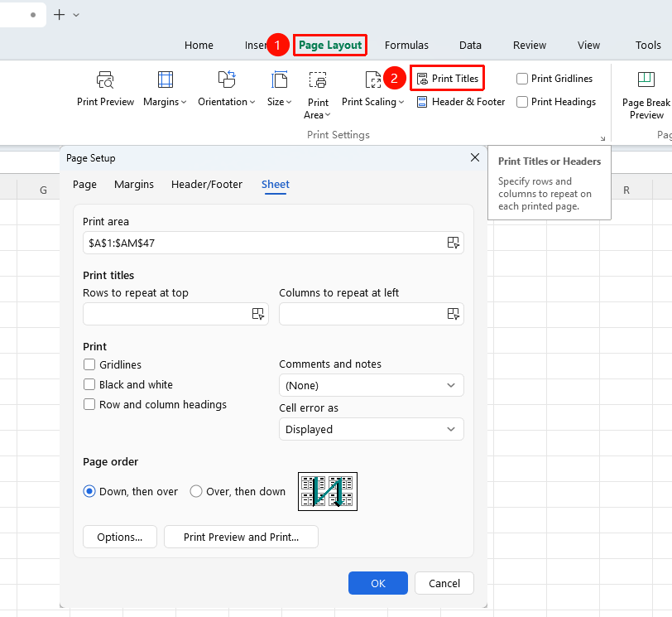Expand the Margins dropdown arrow
The image size is (672, 617).
pyautogui.click(x=184, y=102)
